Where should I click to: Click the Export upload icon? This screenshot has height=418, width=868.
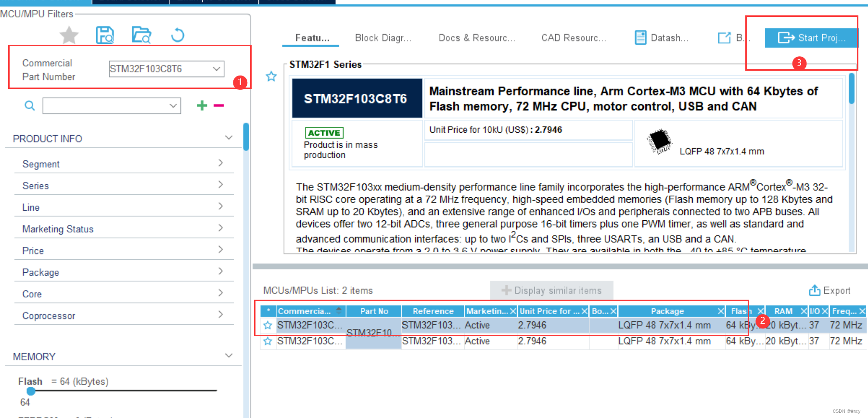[x=815, y=291]
